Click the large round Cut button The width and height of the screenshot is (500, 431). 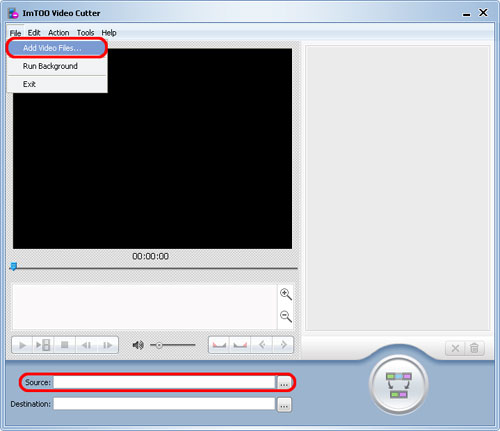(399, 385)
